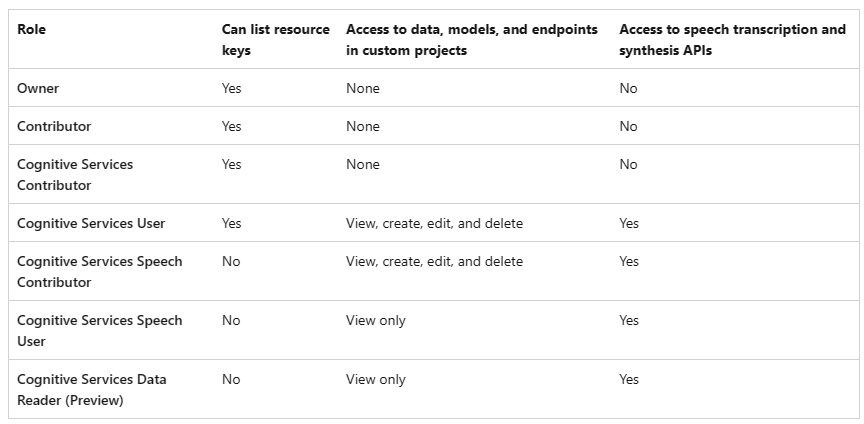The width and height of the screenshot is (864, 424).
Task: Click 'No' API access for Cognitive Services Contributor
Action: coord(628,164)
